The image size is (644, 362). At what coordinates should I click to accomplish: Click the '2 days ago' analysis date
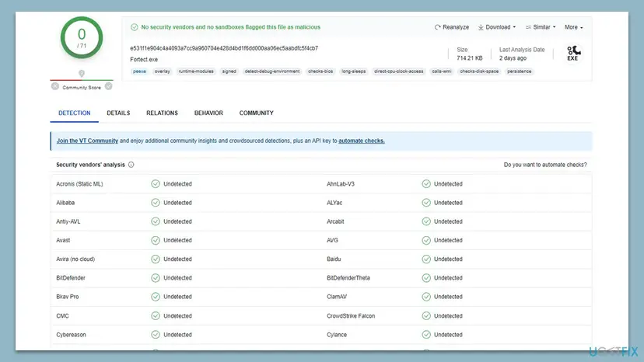point(513,58)
